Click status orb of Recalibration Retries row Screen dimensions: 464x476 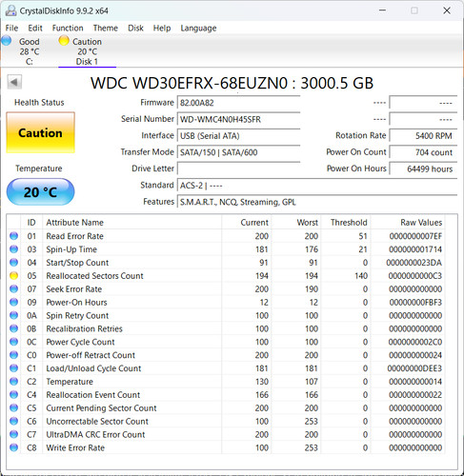coord(13,328)
